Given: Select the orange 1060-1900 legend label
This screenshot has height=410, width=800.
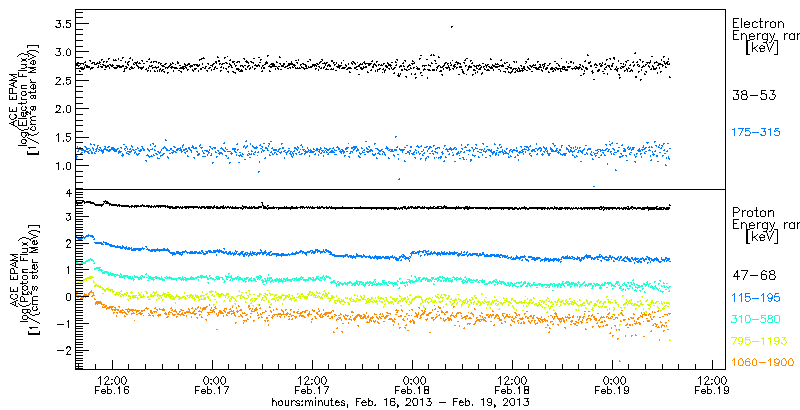Looking at the screenshot, I should pyautogui.click(x=762, y=363).
